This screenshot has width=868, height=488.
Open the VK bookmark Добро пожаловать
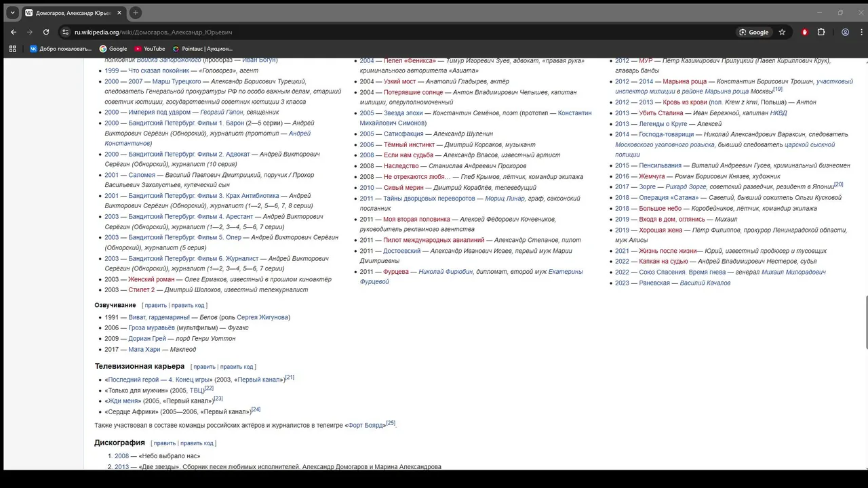[60, 49]
